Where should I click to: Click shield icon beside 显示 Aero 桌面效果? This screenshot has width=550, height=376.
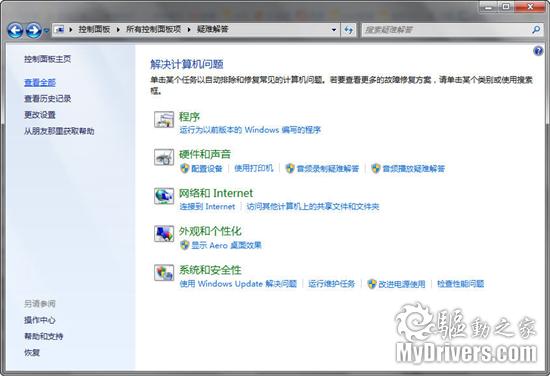click(x=185, y=245)
